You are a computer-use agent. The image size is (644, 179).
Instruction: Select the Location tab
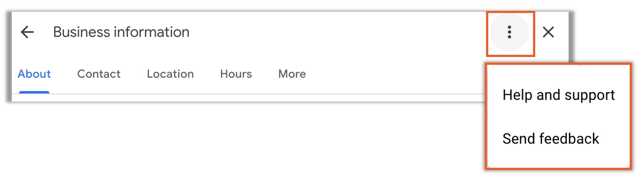click(x=170, y=74)
